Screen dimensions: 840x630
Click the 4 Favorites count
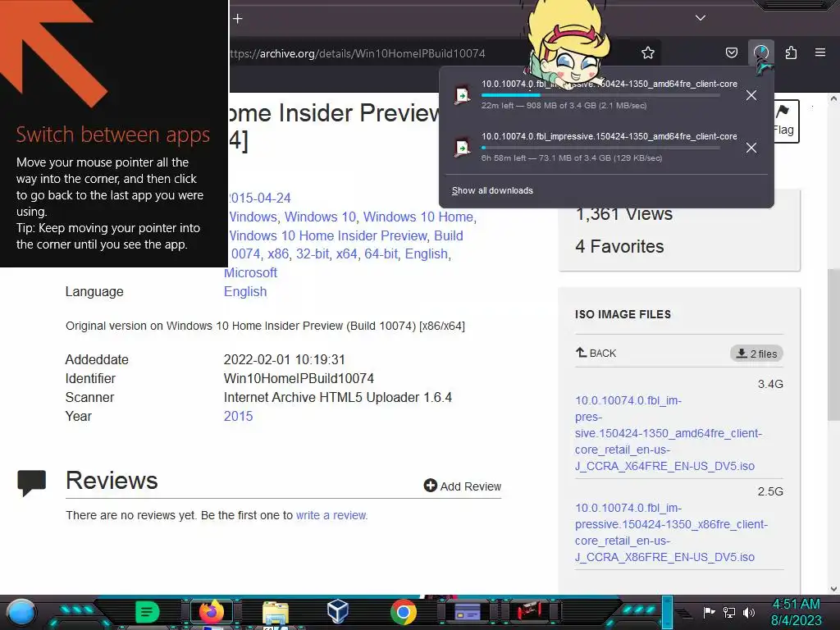point(619,246)
